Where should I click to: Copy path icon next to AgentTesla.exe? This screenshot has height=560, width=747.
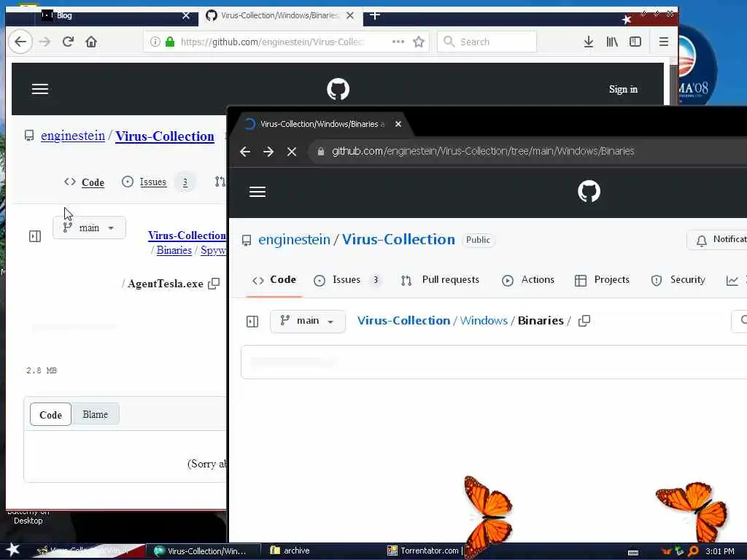214,284
